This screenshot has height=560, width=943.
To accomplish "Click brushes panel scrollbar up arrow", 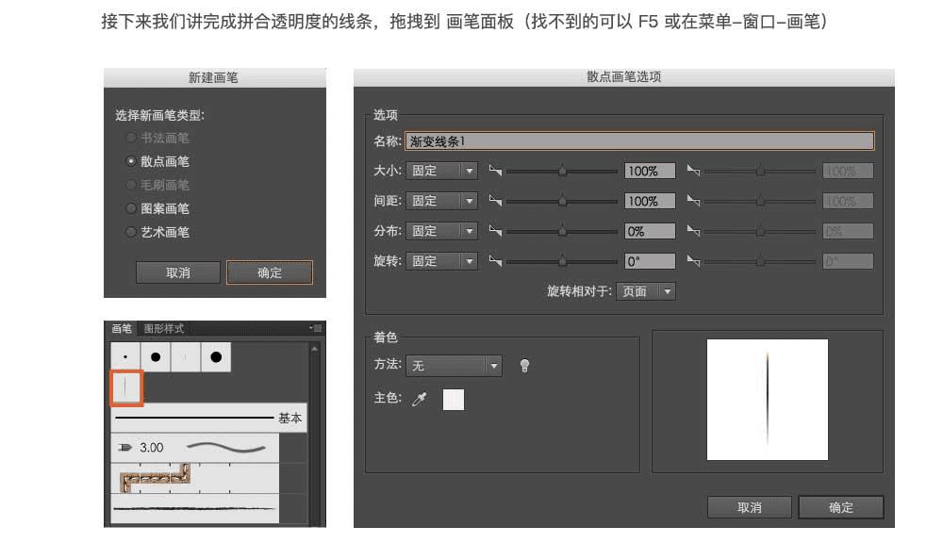I will click(x=314, y=349).
